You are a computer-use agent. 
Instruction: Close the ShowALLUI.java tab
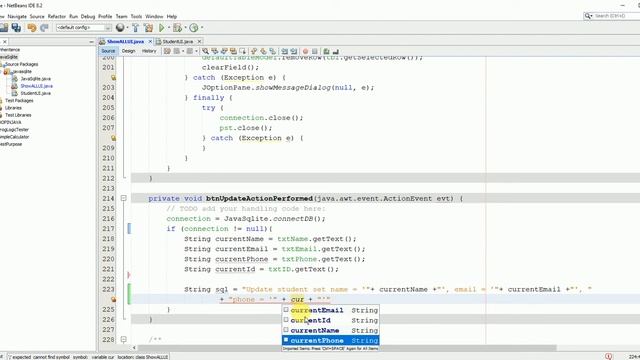150,42
